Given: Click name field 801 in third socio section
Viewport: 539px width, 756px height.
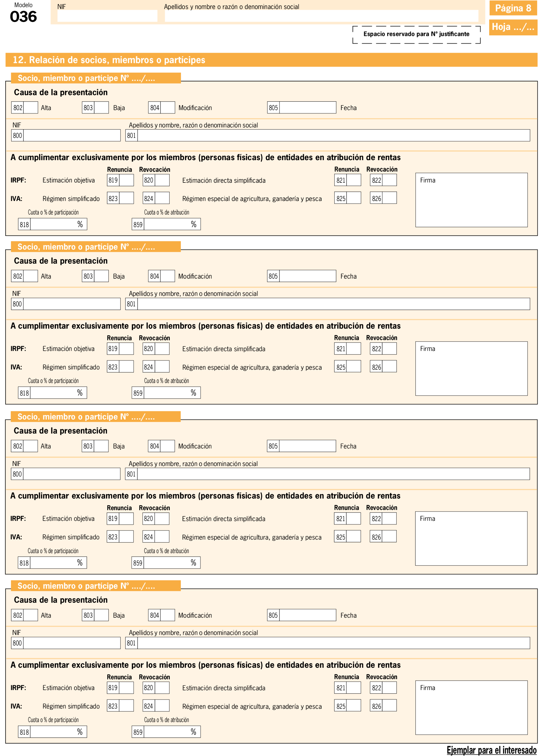Looking at the screenshot, I should click(333, 474).
